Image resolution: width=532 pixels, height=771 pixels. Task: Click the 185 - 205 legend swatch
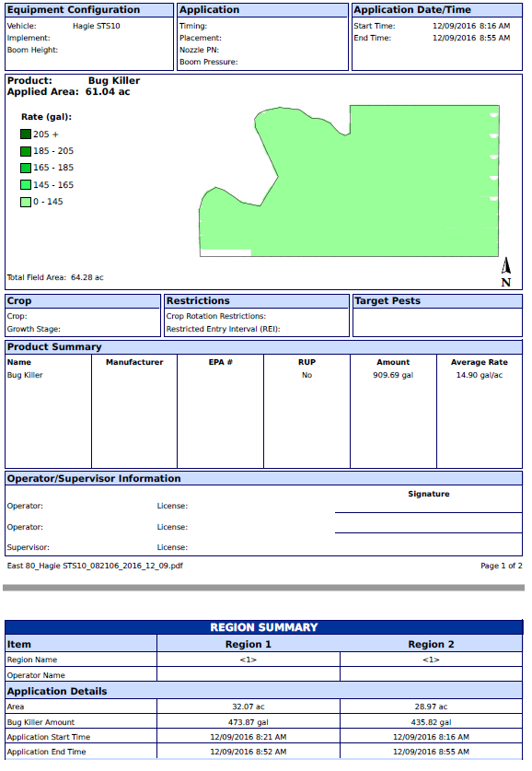[x=26, y=151]
